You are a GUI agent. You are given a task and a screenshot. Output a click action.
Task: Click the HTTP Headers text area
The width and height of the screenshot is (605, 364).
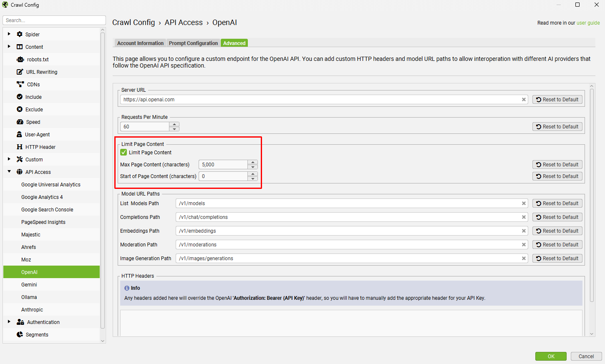(351, 323)
